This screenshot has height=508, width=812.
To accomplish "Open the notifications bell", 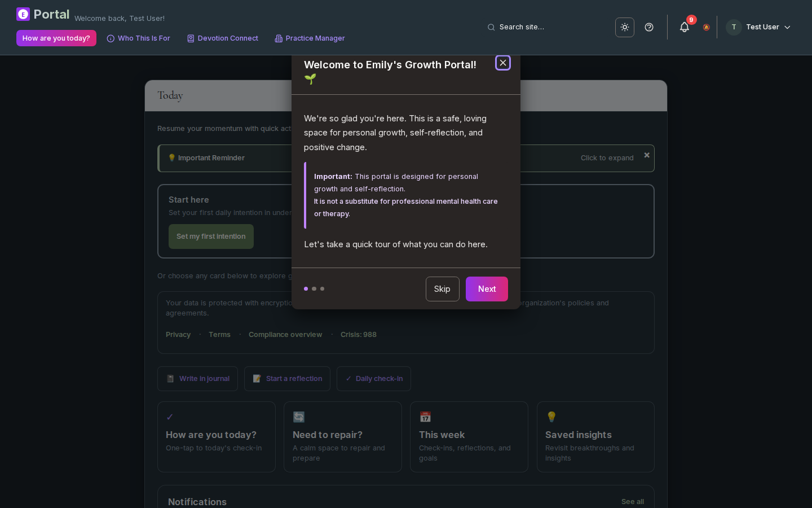I will pyautogui.click(x=685, y=27).
